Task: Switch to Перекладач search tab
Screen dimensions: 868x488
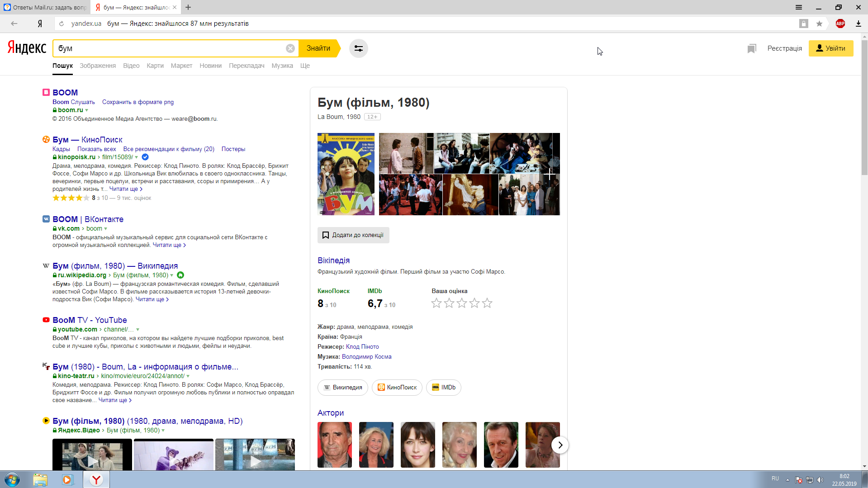Action: click(247, 66)
